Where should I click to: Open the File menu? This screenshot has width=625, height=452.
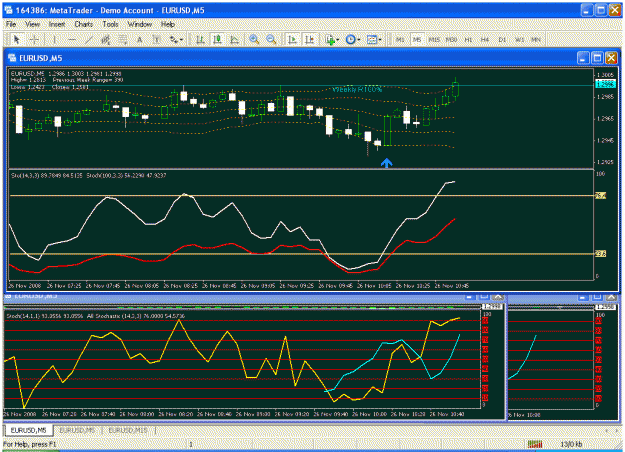coord(11,24)
